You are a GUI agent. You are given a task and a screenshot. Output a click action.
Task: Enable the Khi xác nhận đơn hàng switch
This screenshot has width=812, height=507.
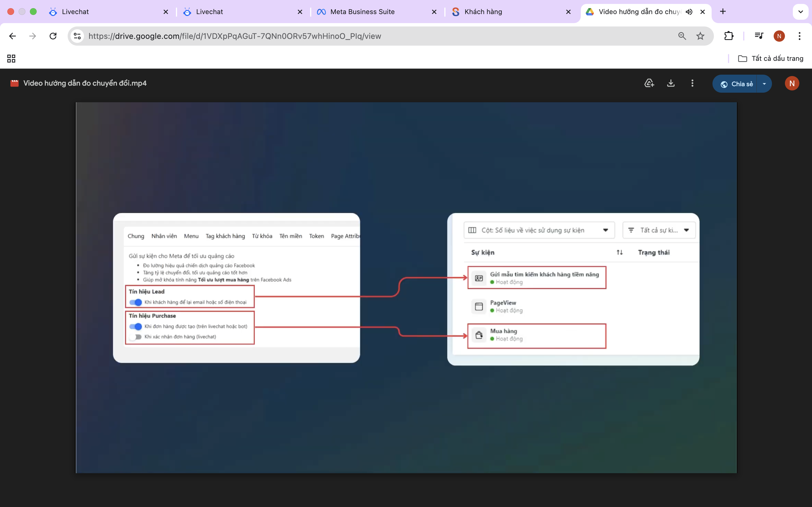click(136, 337)
